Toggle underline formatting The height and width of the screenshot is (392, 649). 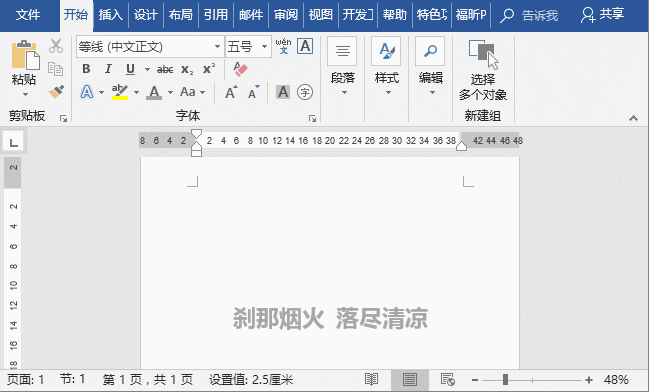click(130, 69)
